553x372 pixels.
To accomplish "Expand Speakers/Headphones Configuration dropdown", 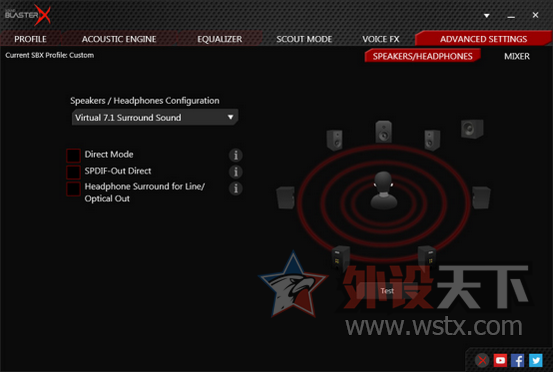I will [155, 117].
